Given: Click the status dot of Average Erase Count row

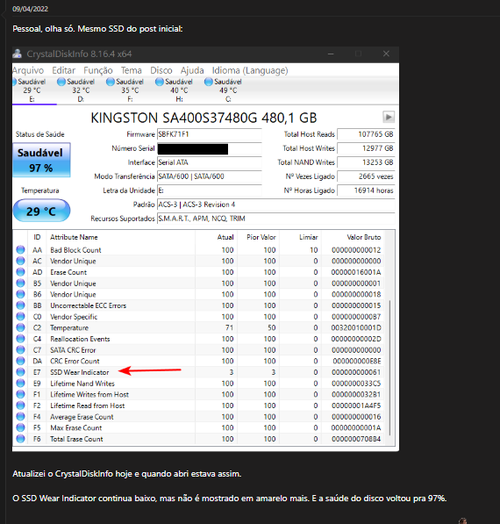Looking at the screenshot, I should pos(20,417).
